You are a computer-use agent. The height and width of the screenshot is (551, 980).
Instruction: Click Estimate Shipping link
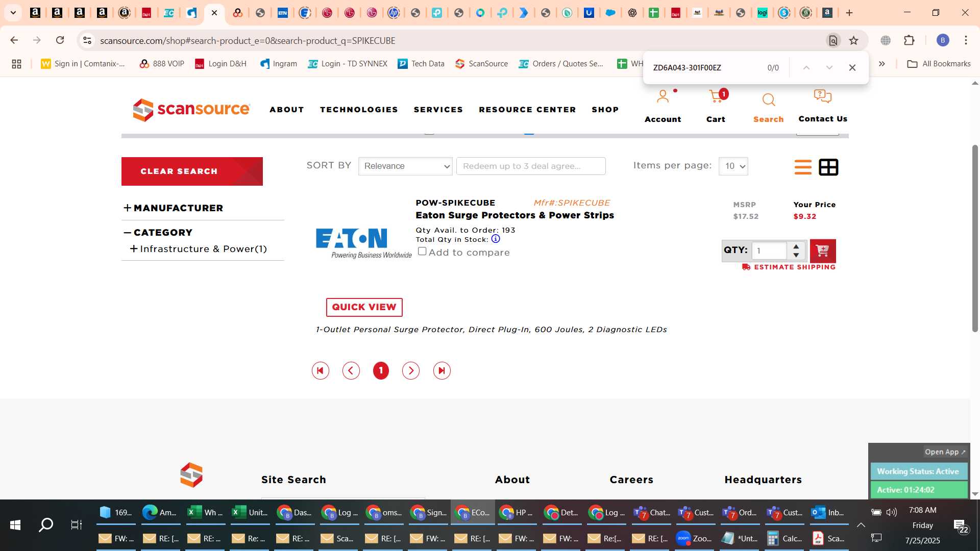coord(789,267)
